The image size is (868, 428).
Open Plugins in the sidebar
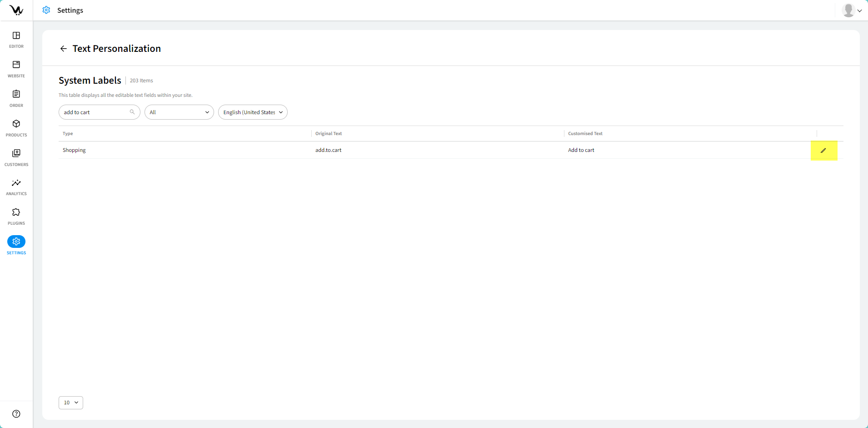point(16,217)
